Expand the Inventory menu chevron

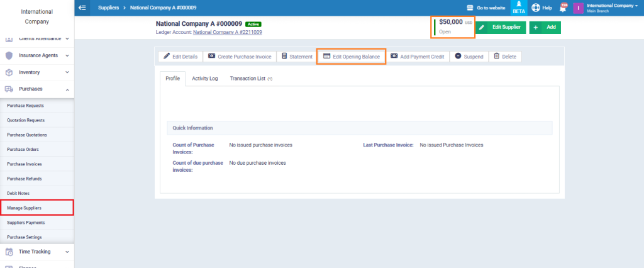pyautogui.click(x=67, y=72)
